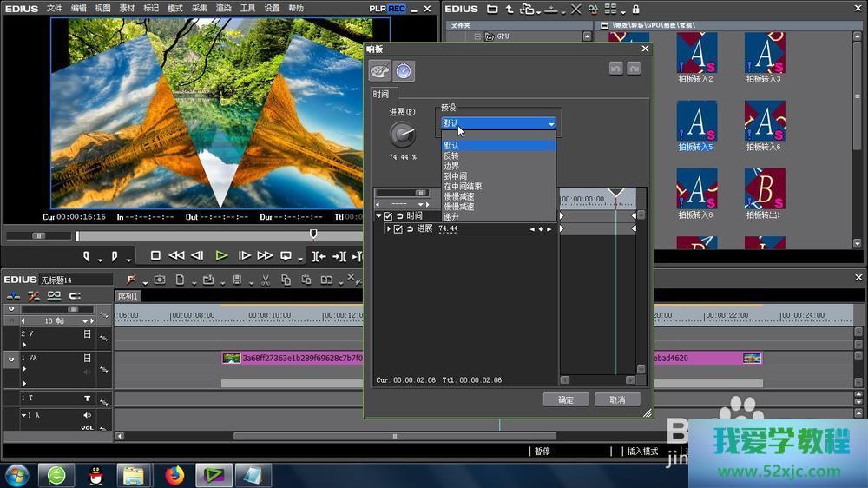This screenshot has height=488, width=868.
Task: Click the Rewind double-arrow icon
Action: pos(176,255)
